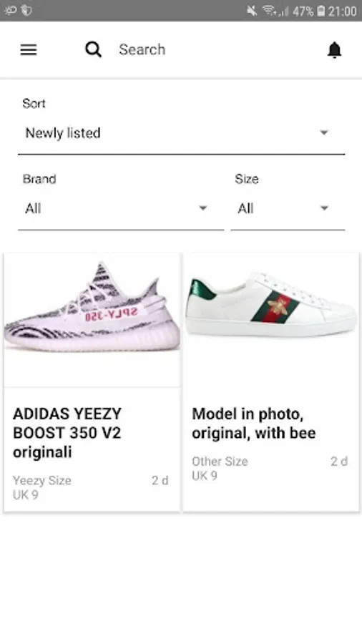The height and width of the screenshot is (644, 362).
Task: Tap the battery icon in status bar
Action: [321, 10]
